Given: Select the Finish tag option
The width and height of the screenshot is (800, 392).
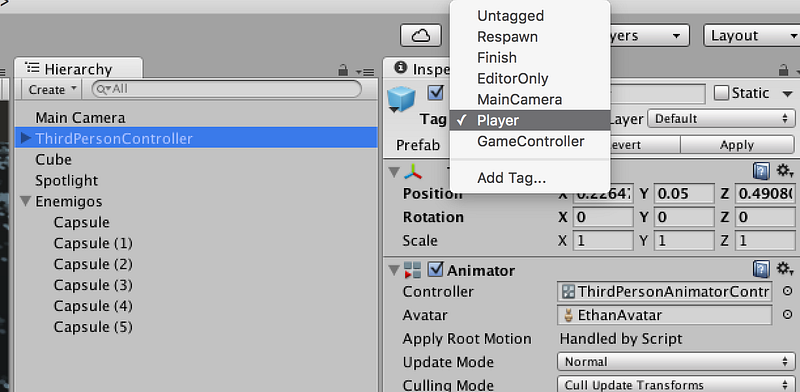Looking at the screenshot, I should click(x=530, y=58).
